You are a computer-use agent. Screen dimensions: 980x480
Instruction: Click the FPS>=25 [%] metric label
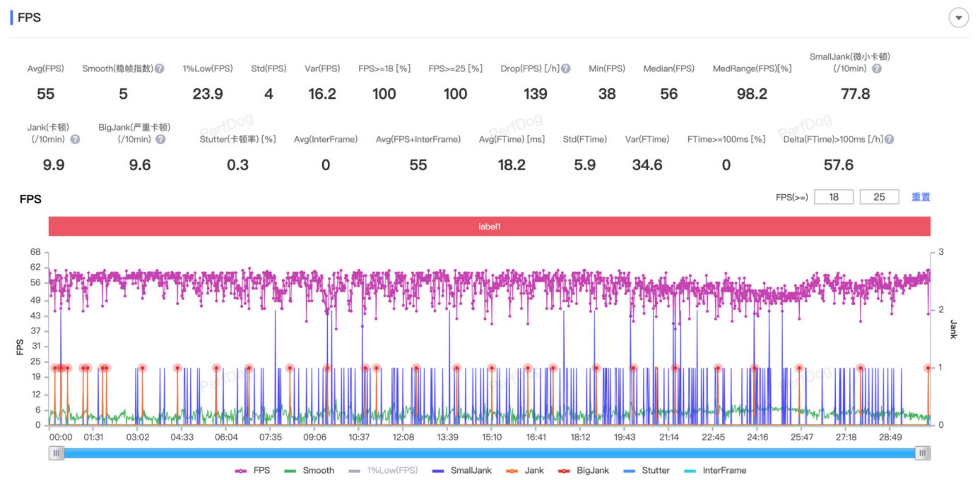click(x=455, y=69)
